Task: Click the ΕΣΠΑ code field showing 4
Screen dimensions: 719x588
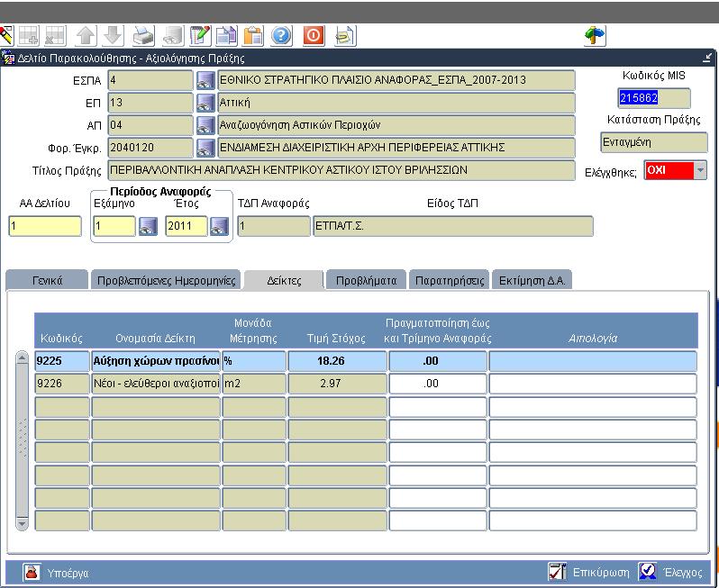Action: [150, 80]
